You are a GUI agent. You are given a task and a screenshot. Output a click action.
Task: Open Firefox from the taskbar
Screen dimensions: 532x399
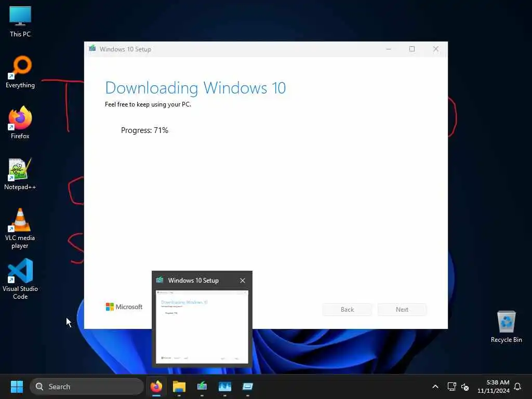click(x=156, y=387)
